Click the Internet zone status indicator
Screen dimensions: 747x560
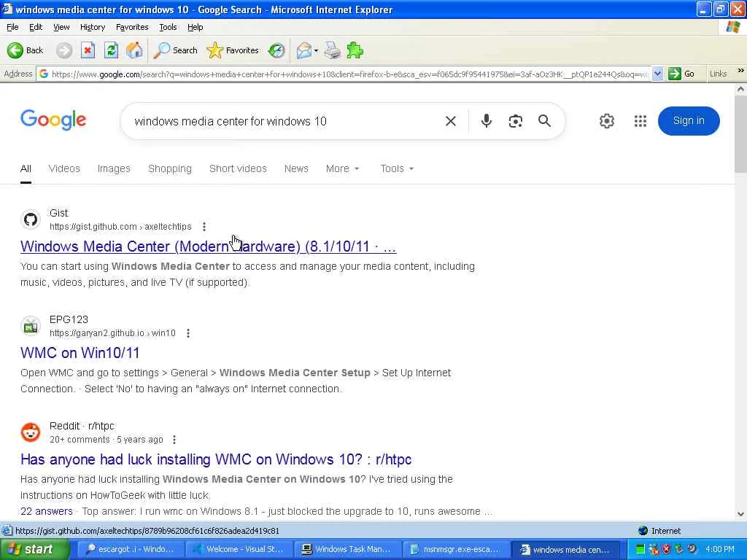tap(659, 531)
